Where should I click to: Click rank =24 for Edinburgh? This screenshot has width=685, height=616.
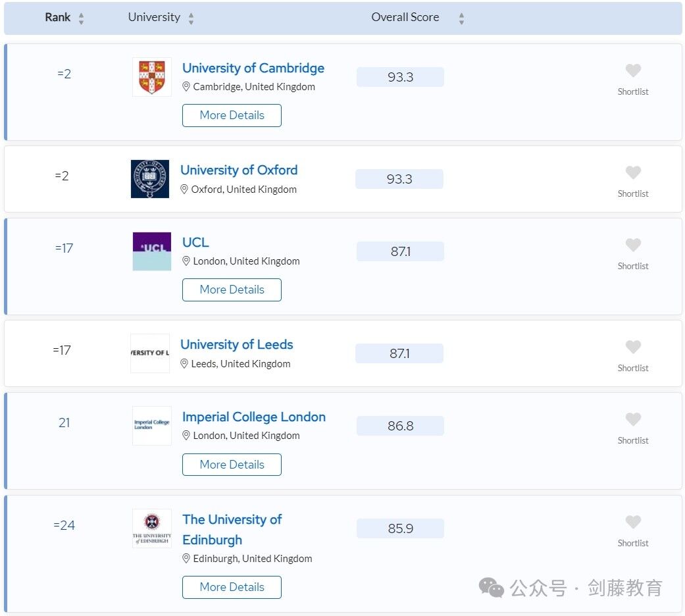64,525
